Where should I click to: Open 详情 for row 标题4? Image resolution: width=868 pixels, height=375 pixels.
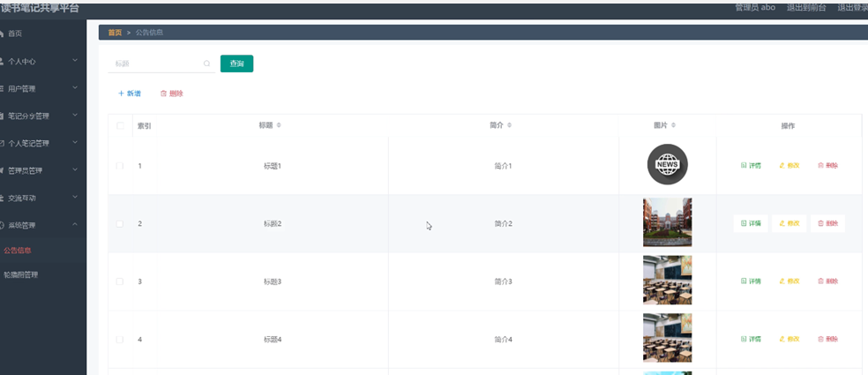tap(751, 339)
